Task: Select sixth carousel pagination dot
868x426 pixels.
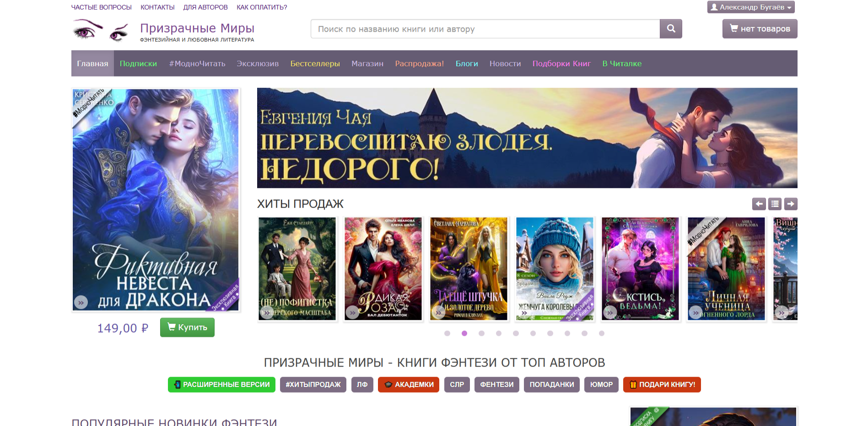Action: pyautogui.click(x=533, y=333)
